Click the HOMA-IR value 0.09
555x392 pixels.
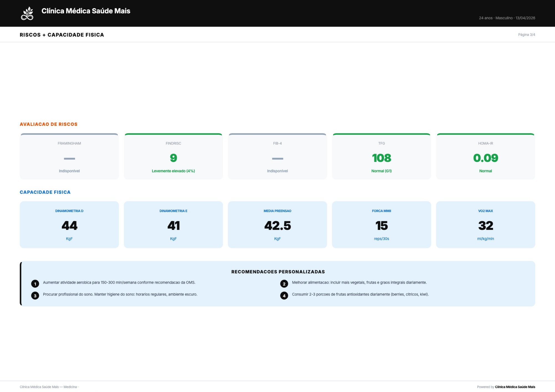pos(485,158)
